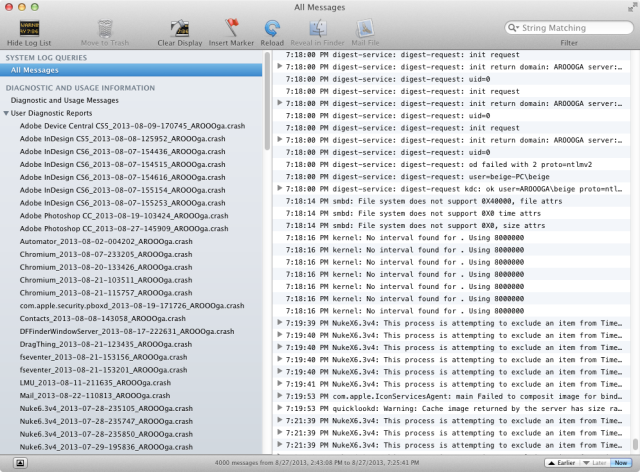This screenshot has width=640, height=472.
Task: Click the Later navigation button
Action: click(594, 463)
